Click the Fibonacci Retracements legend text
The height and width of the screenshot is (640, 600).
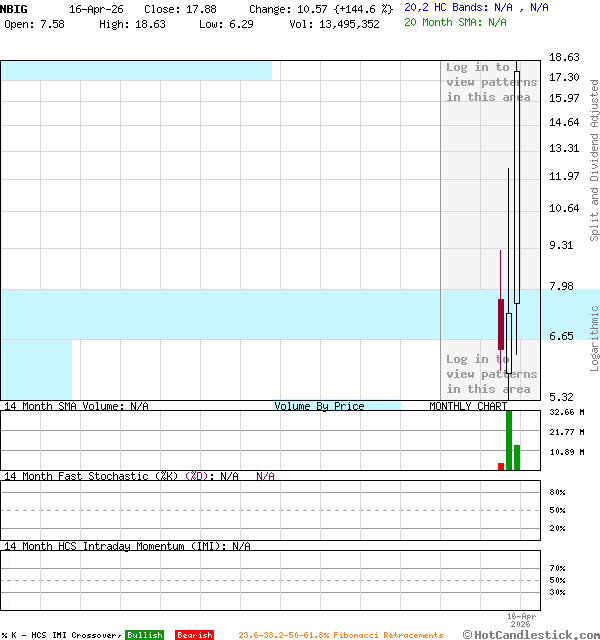[340, 635]
